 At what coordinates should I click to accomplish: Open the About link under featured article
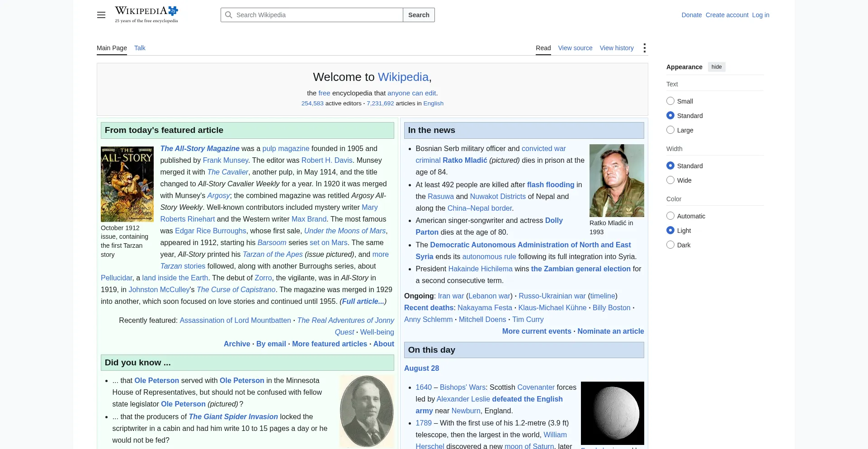[384, 344]
